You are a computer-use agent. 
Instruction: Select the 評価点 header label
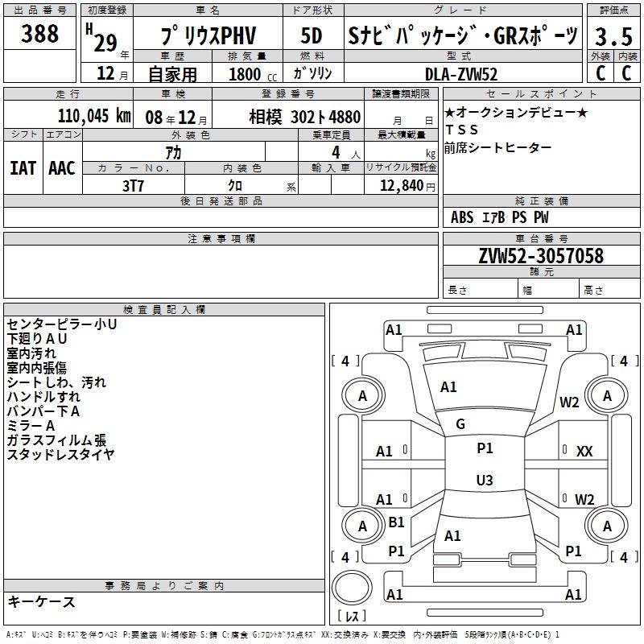(x=613, y=10)
